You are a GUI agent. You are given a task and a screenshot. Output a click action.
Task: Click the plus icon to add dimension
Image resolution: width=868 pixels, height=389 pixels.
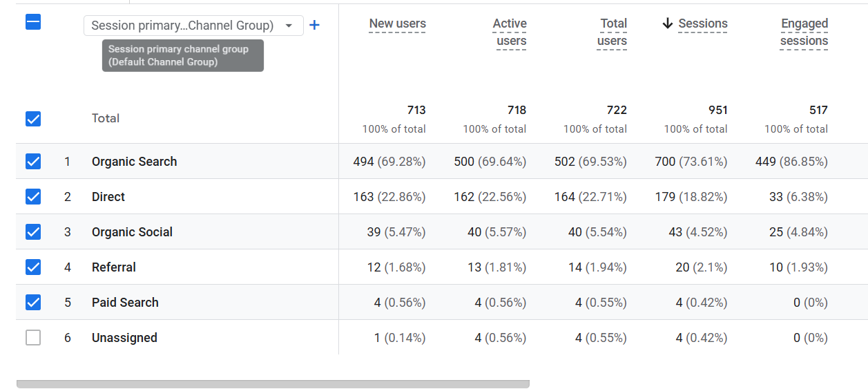click(x=314, y=26)
